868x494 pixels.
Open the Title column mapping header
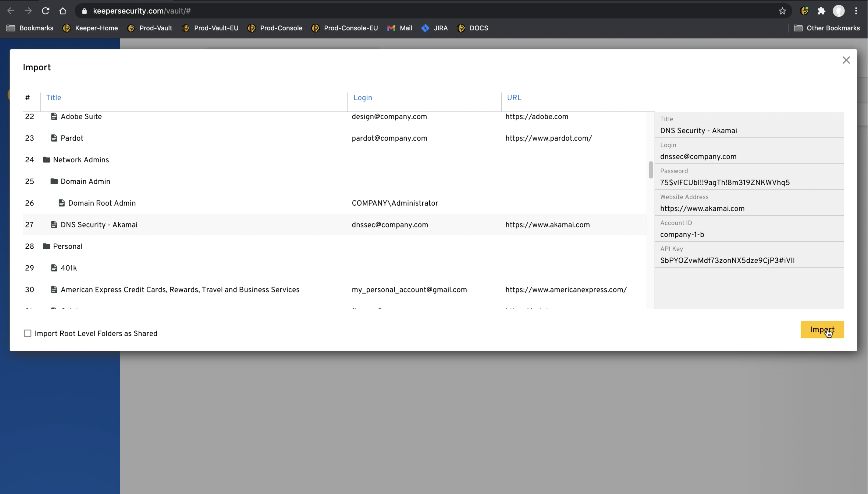tap(54, 98)
